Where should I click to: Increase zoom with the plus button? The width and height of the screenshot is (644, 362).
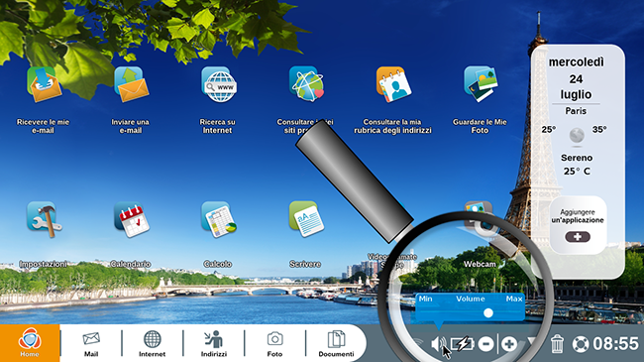(x=509, y=344)
